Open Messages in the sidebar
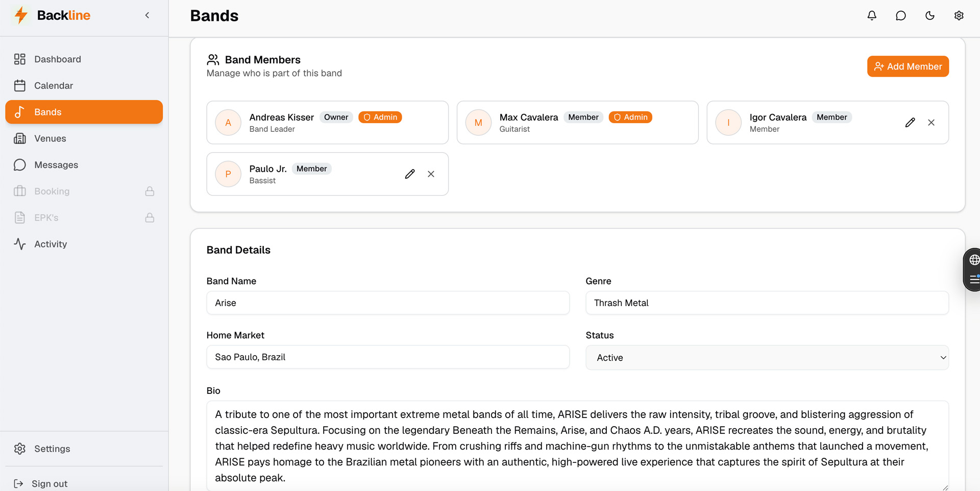The width and height of the screenshot is (980, 491). pos(84,165)
